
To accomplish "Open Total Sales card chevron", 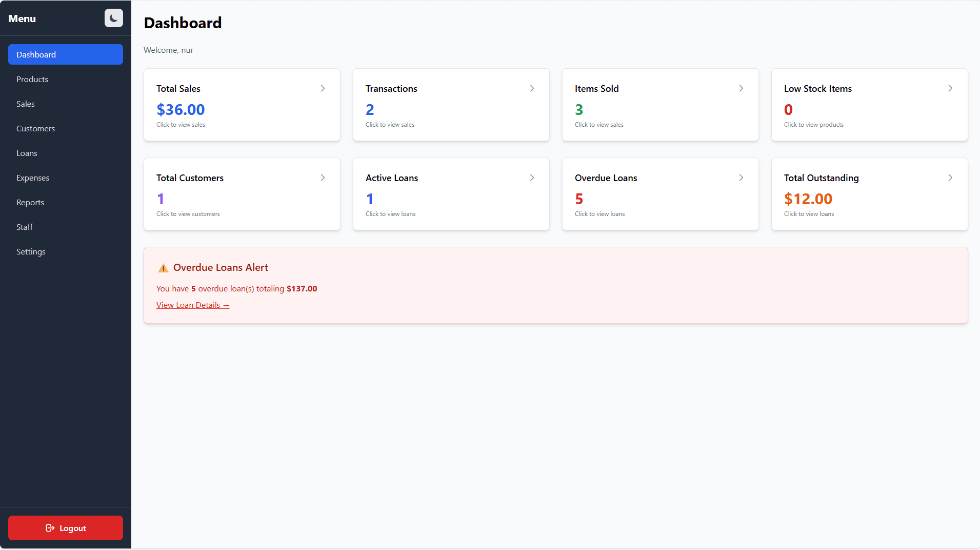I will [323, 88].
